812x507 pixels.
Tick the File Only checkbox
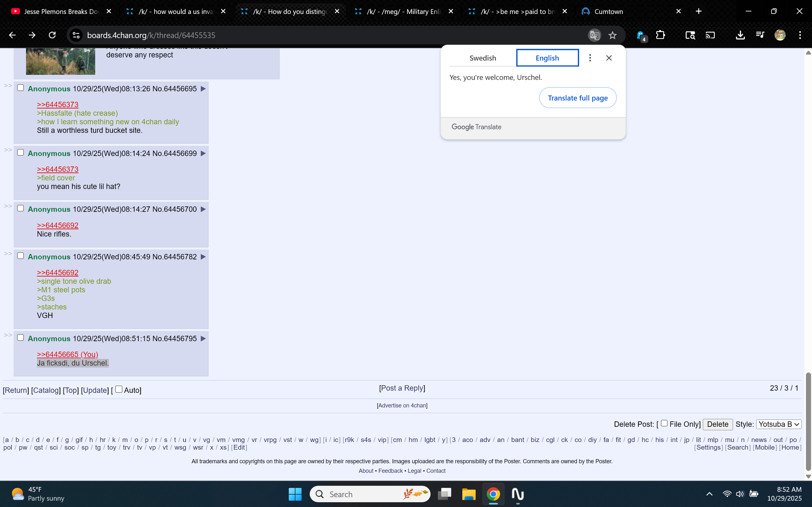coord(664,423)
